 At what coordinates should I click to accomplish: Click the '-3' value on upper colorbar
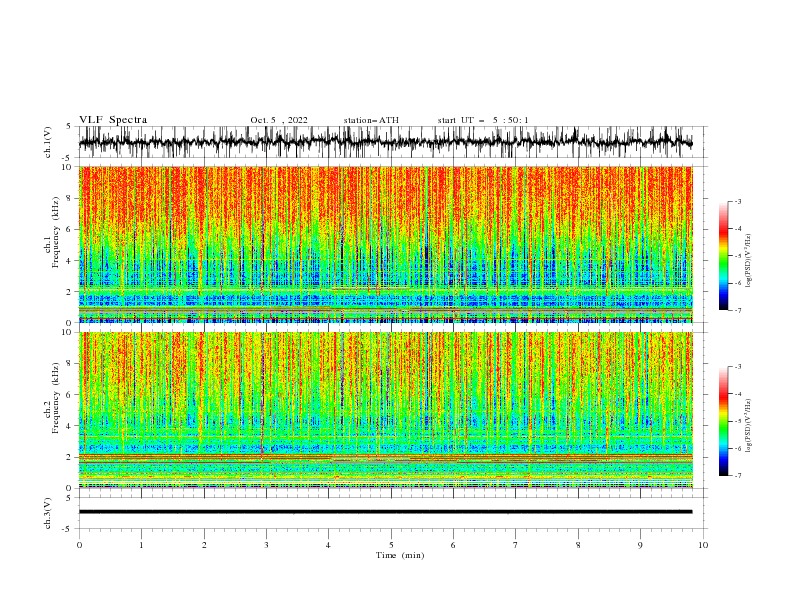[x=737, y=201]
